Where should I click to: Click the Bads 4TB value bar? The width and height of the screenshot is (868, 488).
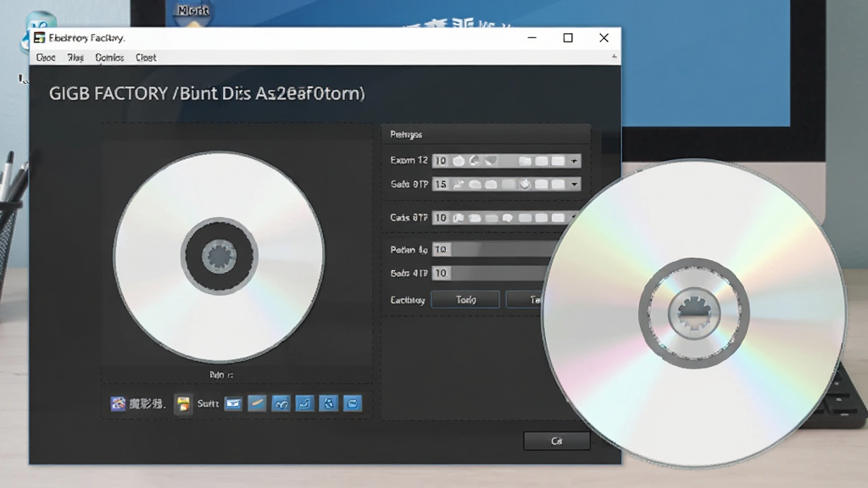pyautogui.click(x=492, y=273)
